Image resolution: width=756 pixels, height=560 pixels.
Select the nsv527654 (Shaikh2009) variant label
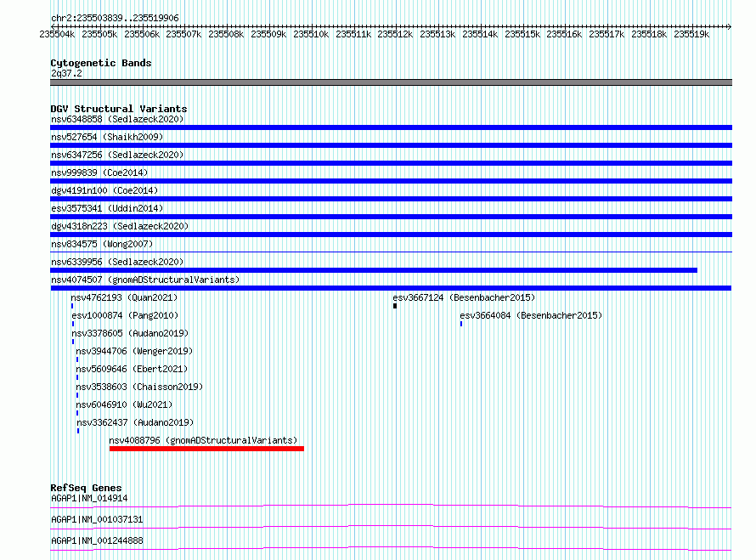pos(107,137)
